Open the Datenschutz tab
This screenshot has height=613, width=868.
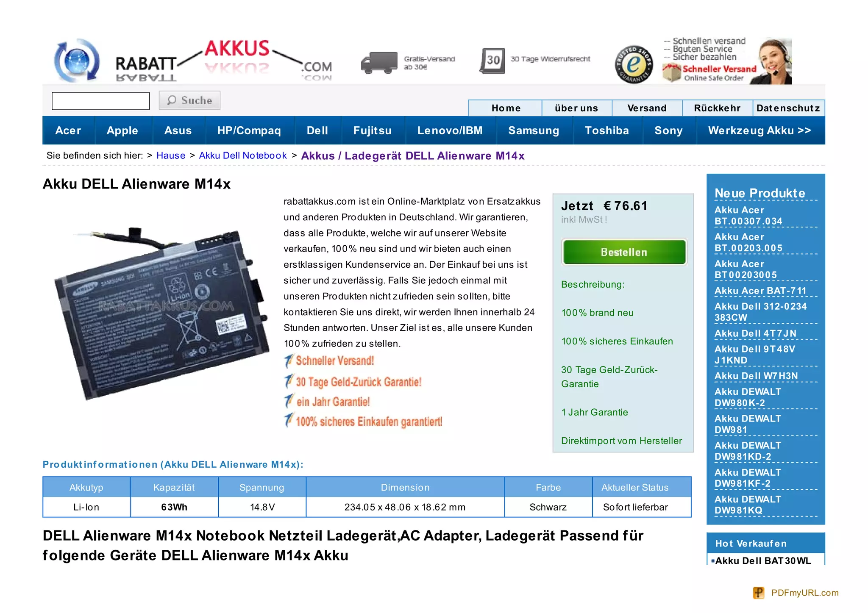788,108
